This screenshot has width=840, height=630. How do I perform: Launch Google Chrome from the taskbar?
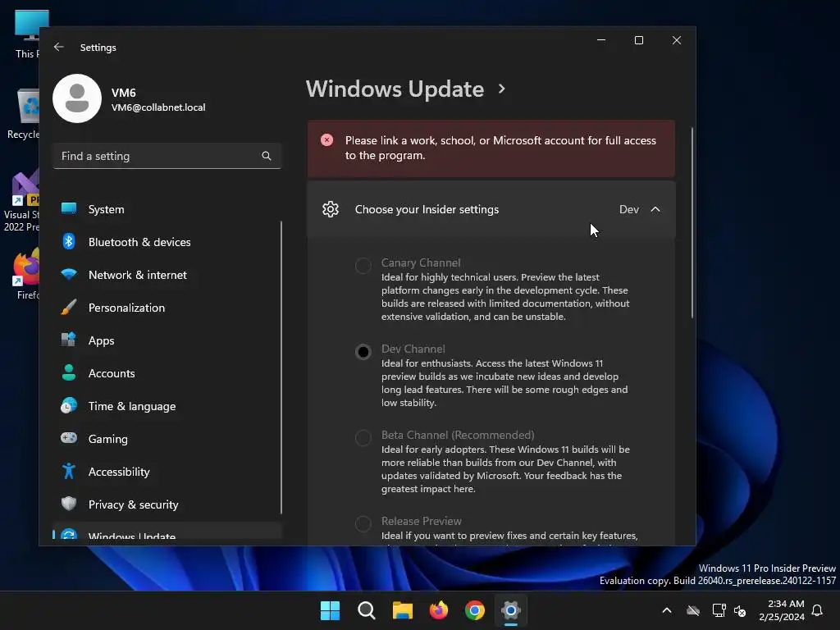pos(475,610)
